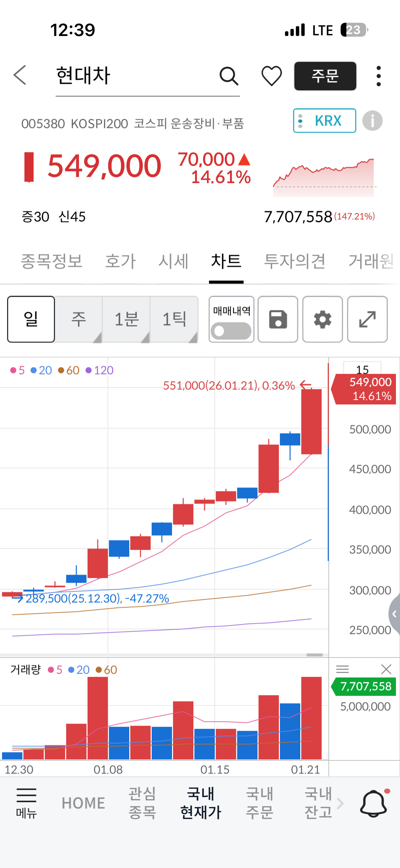Toggle the 120-day moving average legend
400x868 pixels.
pos(99,370)
